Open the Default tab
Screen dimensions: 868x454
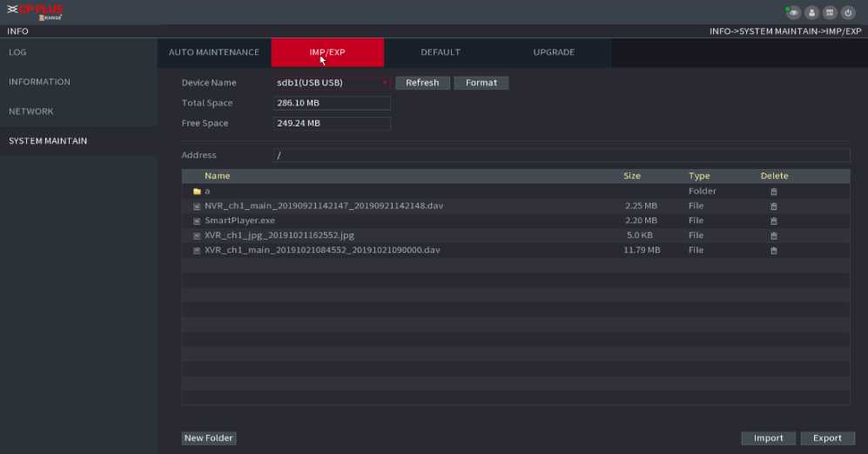(441, 52)
